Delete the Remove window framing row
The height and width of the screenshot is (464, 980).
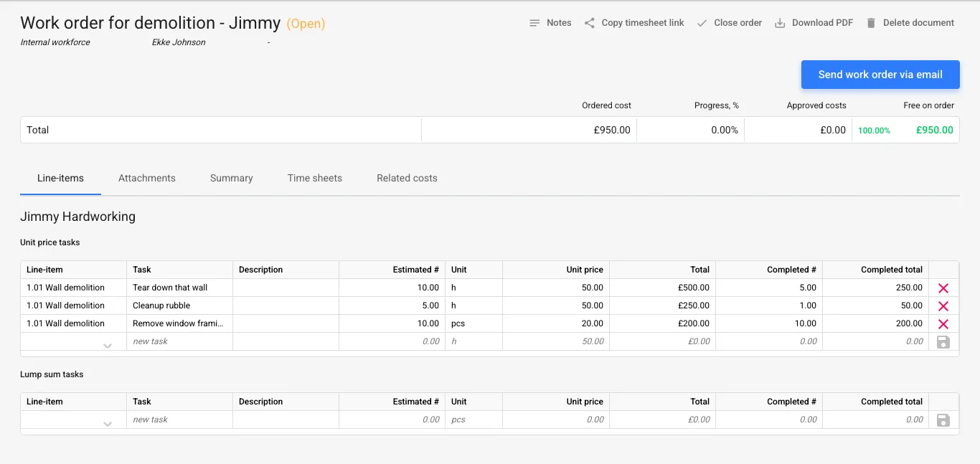pos(943,323)
